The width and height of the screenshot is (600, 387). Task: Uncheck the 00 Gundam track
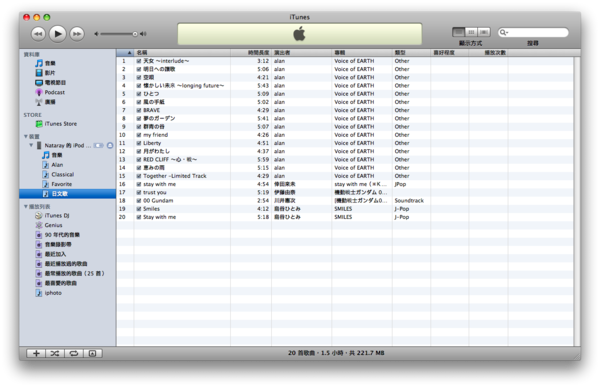(x=139, y=201)
